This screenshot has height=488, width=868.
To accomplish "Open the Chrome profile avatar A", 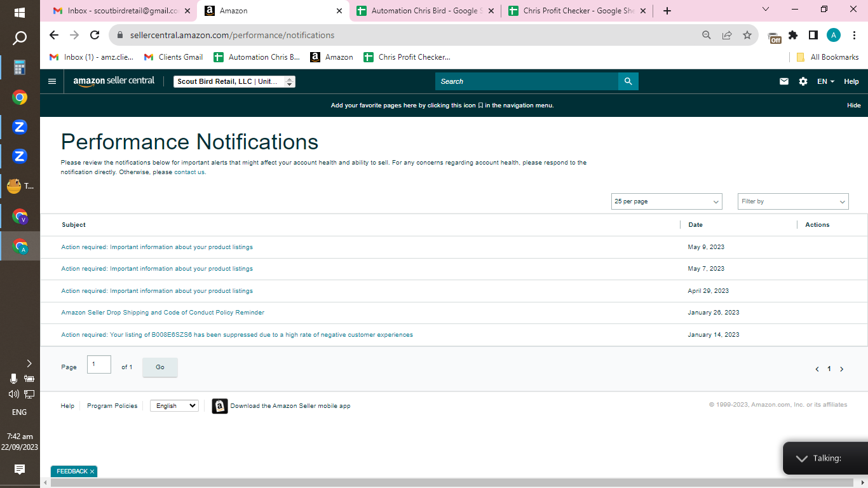I will point(834,35).
